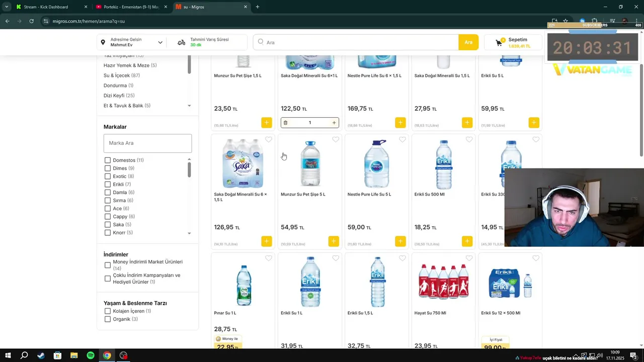This screenshot has width=644, height=362.
Task: Check the Erikli brand filter
Action: 108,185
